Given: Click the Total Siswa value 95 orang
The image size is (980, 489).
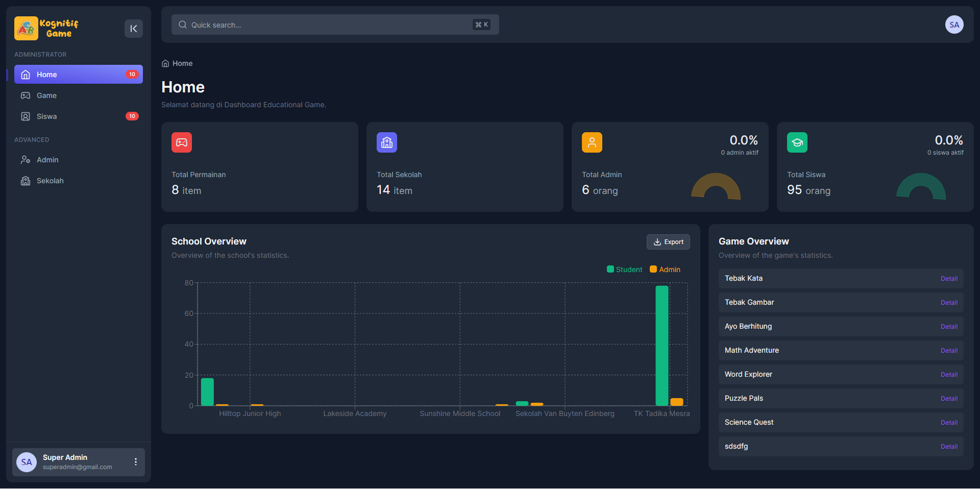Looking at the screenshot, I should pyautogui.click(x=808, y=190).
